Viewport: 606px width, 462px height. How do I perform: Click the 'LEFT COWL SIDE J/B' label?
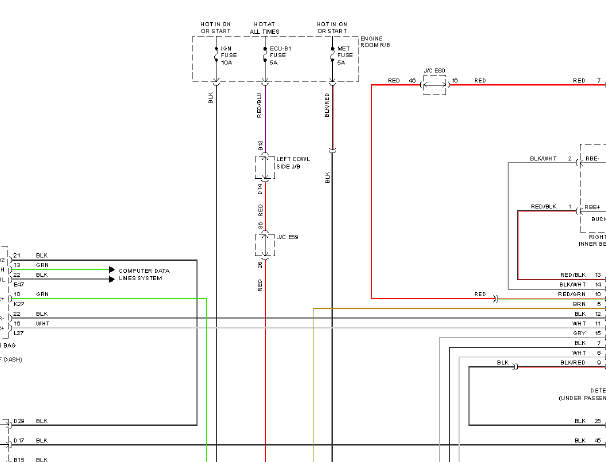tap(293, 163)
